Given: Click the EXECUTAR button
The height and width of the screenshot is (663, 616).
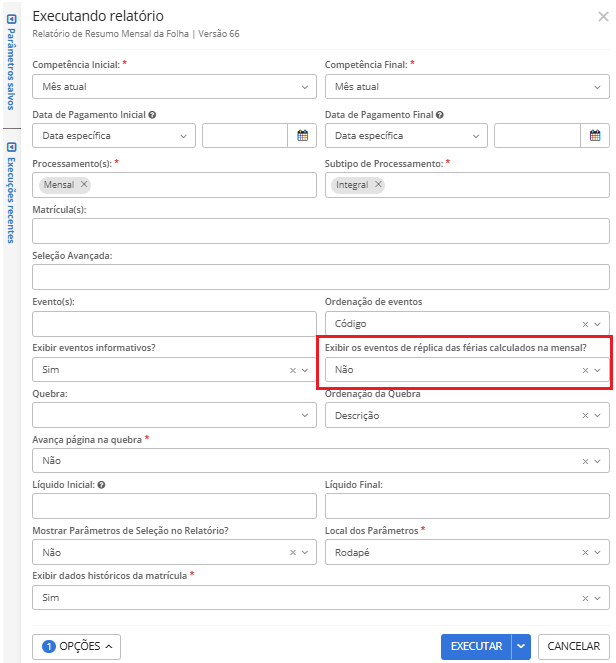Looking at the screenshot, I should [475, 647].
